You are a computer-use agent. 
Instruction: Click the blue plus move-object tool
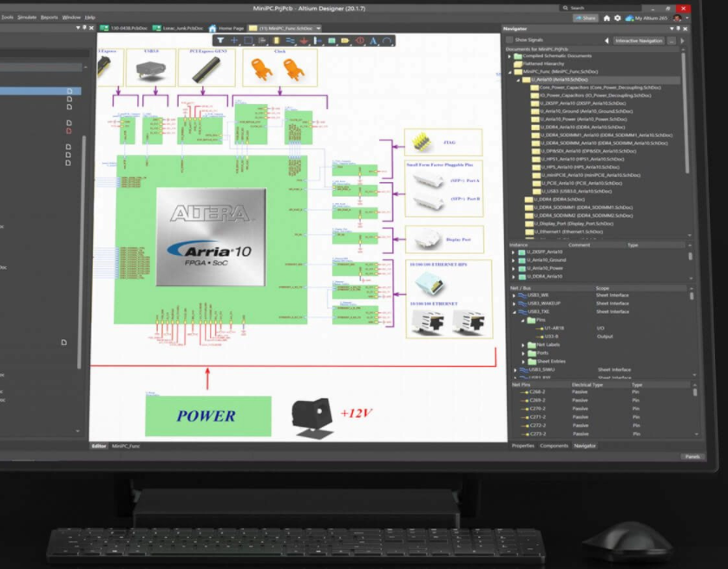234,41
